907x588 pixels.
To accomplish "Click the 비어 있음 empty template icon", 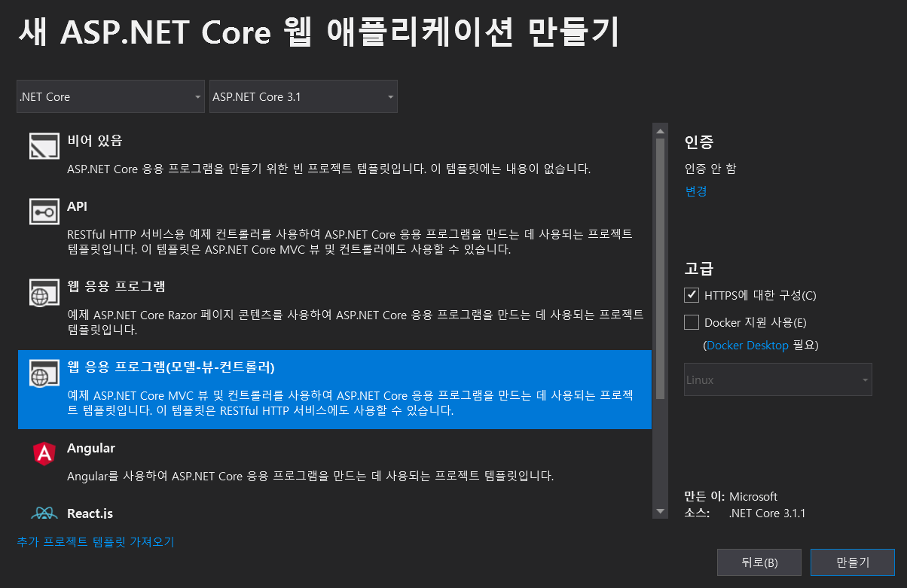I will (44, 147).
